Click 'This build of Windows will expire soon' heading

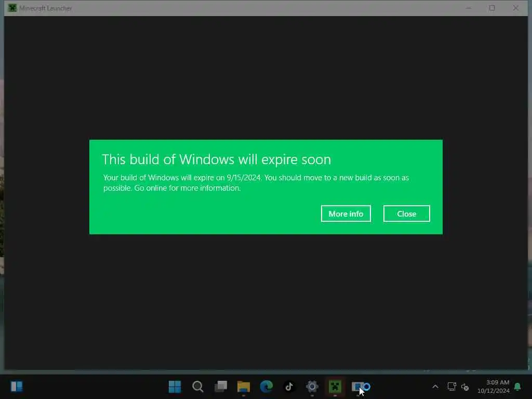[217, 159]
